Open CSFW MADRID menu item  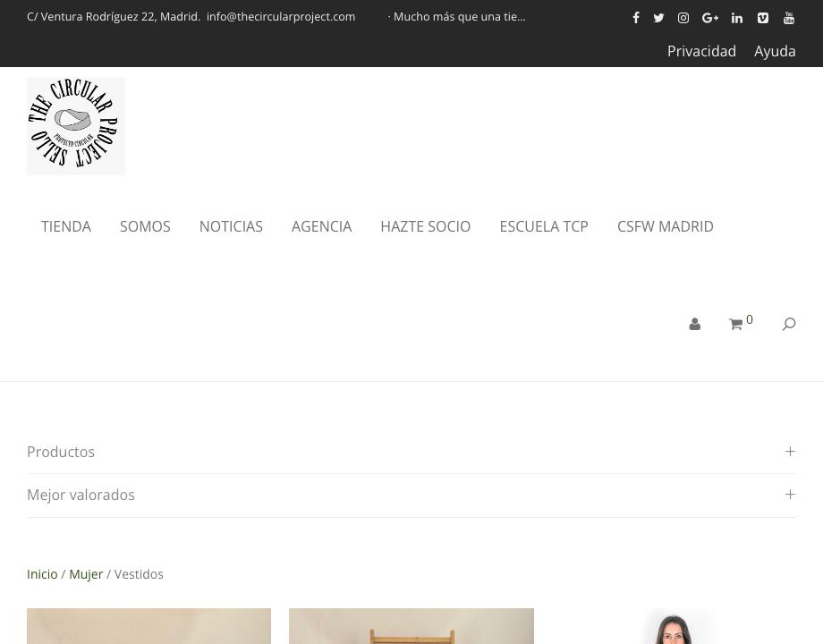click(665, 226)
